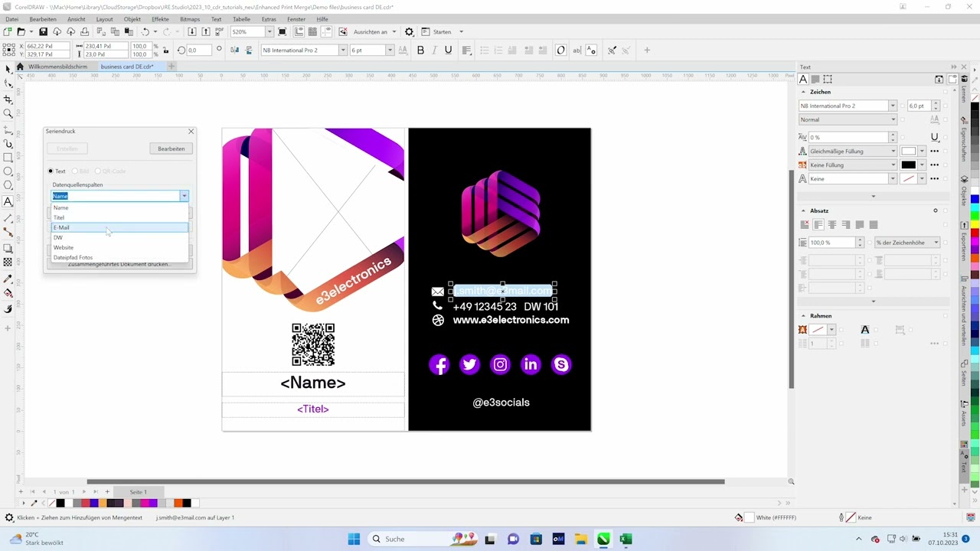Open the font name dropdown in property bar
This screenshot has height=551, width=980.
coord(342,51)
